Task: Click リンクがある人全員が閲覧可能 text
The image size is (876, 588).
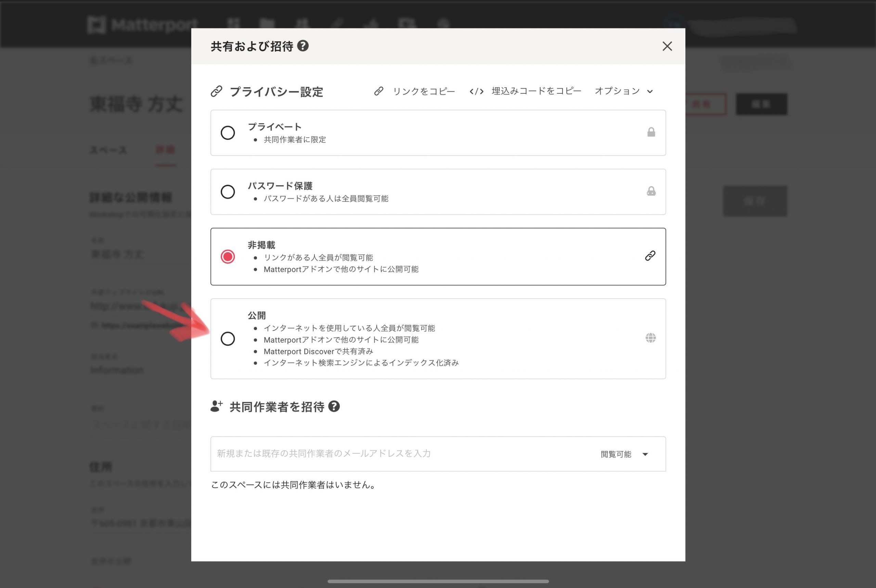Action: 318,258
